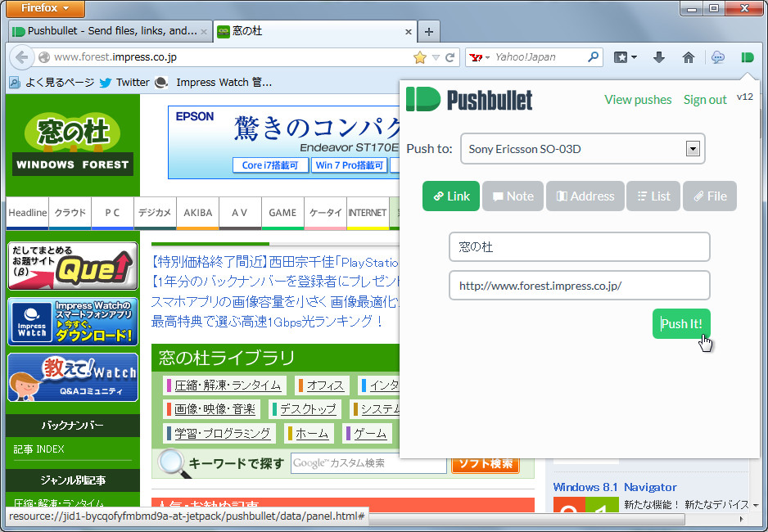Screen dimensions: 768x532
Task: Click the Push It! button
Action: [681, 323]
